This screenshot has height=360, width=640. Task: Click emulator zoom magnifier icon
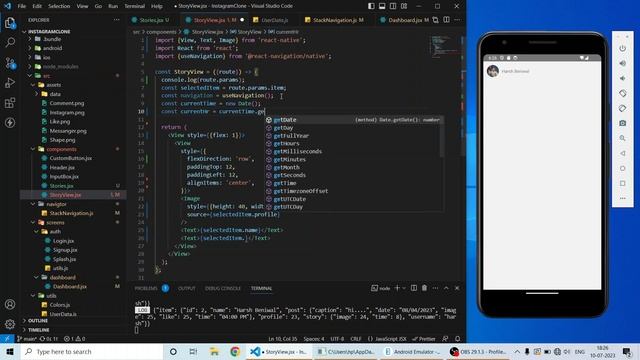pos(622,138)
